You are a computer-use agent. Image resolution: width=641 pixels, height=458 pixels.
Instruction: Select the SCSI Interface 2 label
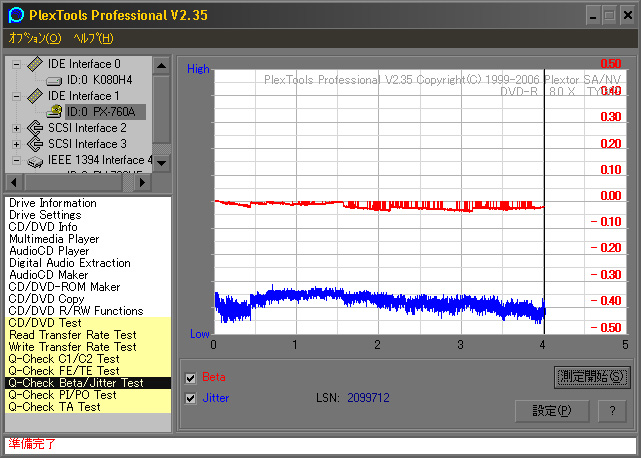pyautogui.click(x=87, y=128)
